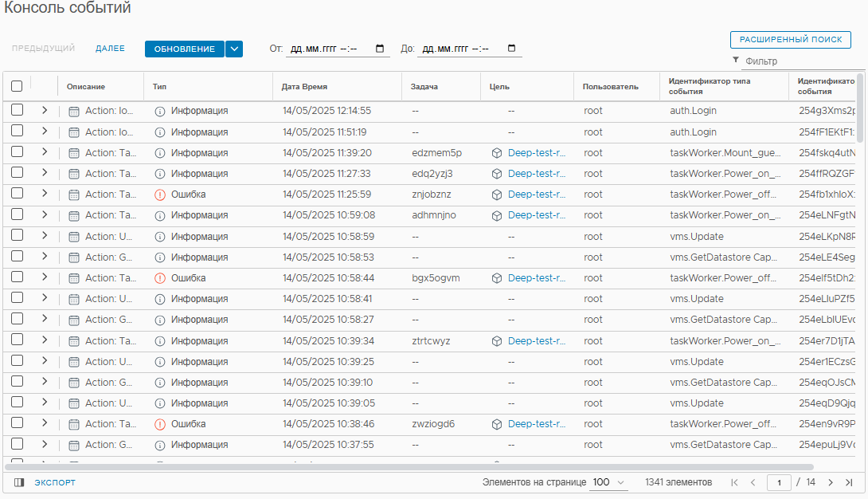Sort by the 'Задача' column header
Image resolution: width=868 pixels, height=499 pixels.
point(424,86)
